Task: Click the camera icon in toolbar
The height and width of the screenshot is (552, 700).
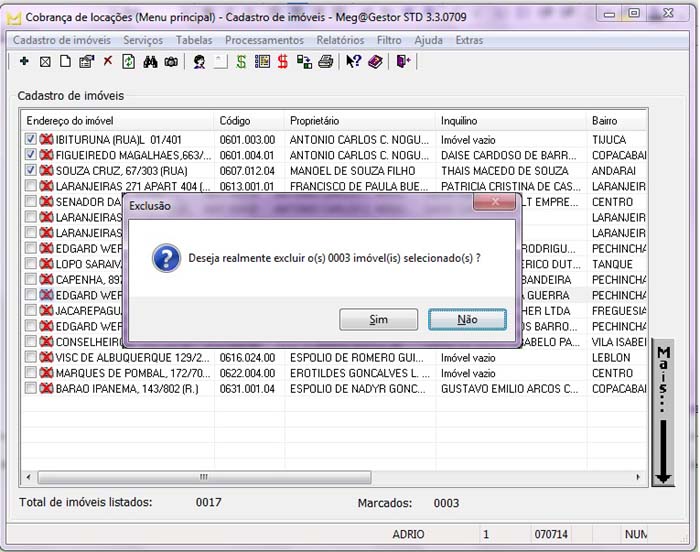Action: (171, 62)
